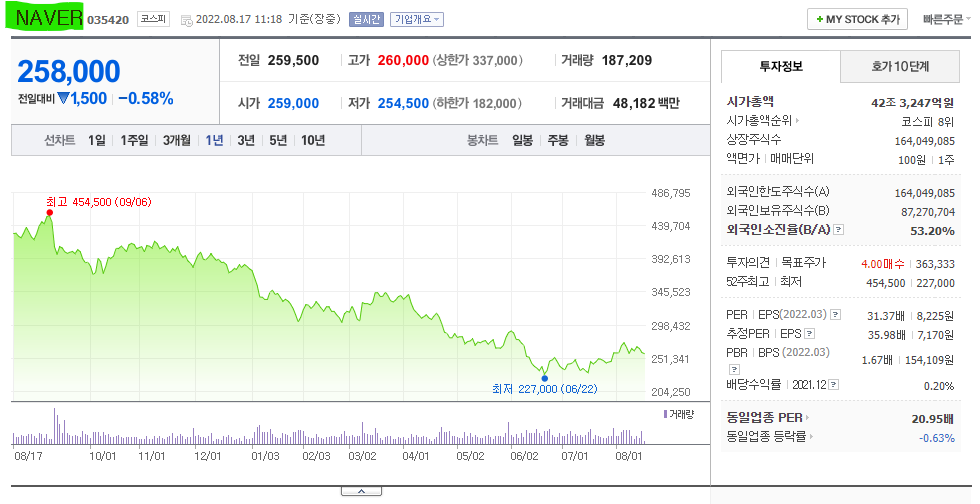
Task: Click the 4.00매수 investment opinion
Action: pos(883,264)
